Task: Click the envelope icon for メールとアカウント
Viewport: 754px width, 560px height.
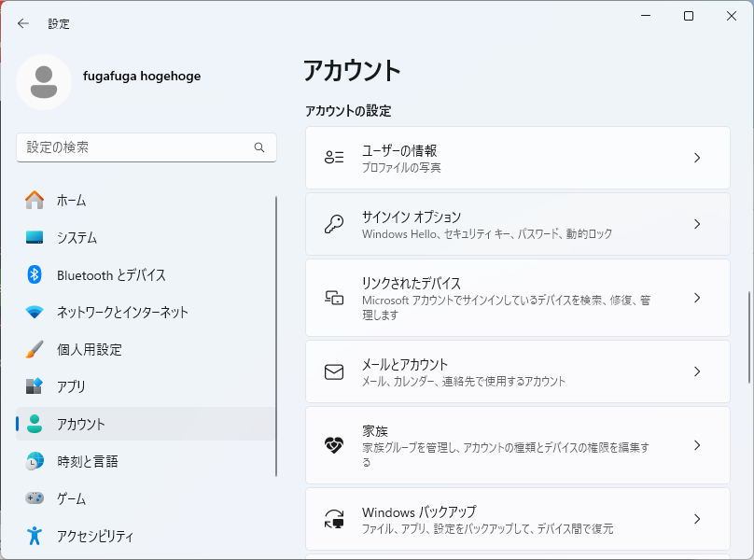Action: 334,371
